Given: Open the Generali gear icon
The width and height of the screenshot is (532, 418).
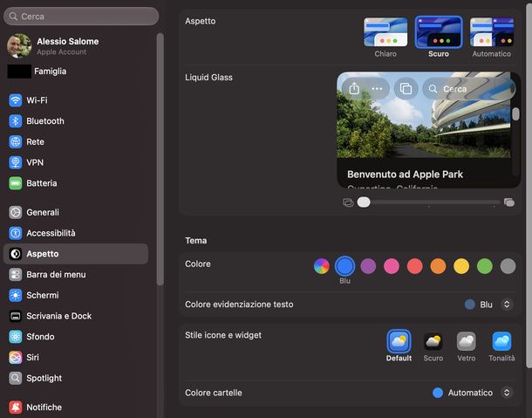Looking at the screenshot, I should click(x=16, y=213).
